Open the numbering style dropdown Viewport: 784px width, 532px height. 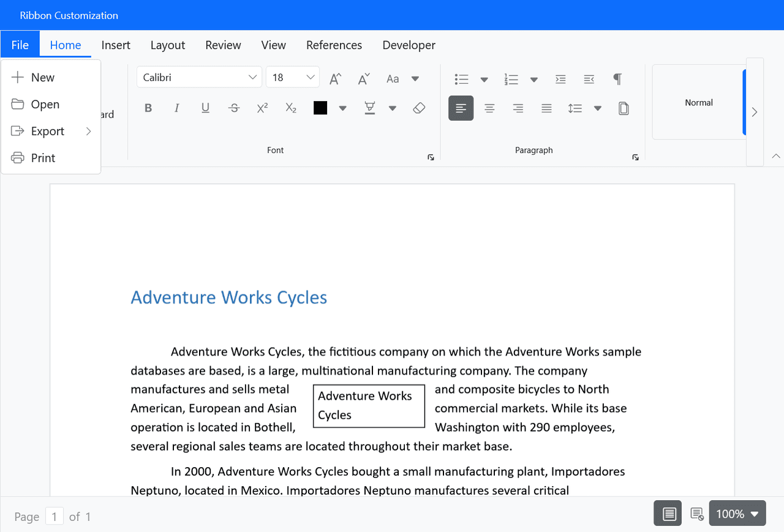coord(534,79)
